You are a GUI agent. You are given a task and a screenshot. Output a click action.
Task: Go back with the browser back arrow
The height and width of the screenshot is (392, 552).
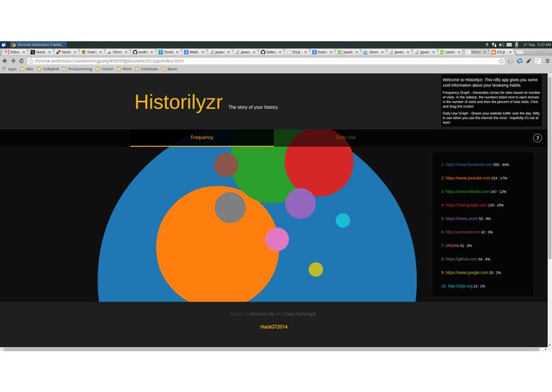(x=5, y=61)
